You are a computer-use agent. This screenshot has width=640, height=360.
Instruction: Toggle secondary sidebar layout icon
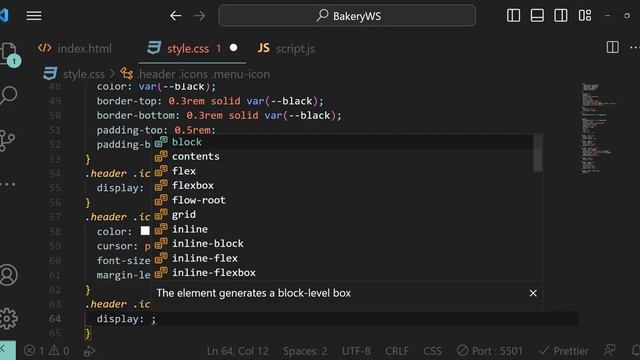click(x=560, y=16)
